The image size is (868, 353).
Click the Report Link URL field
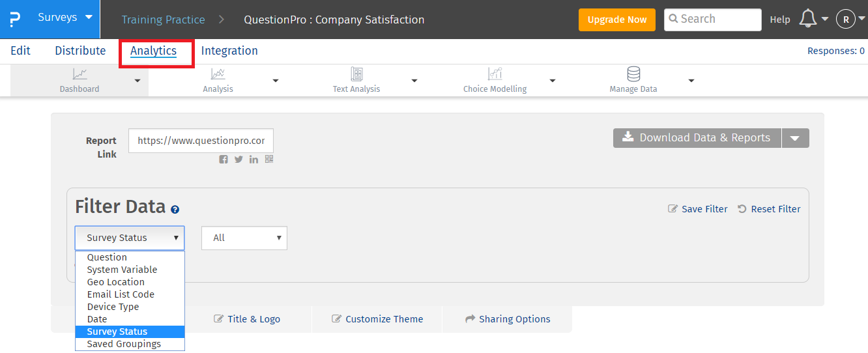201,141
